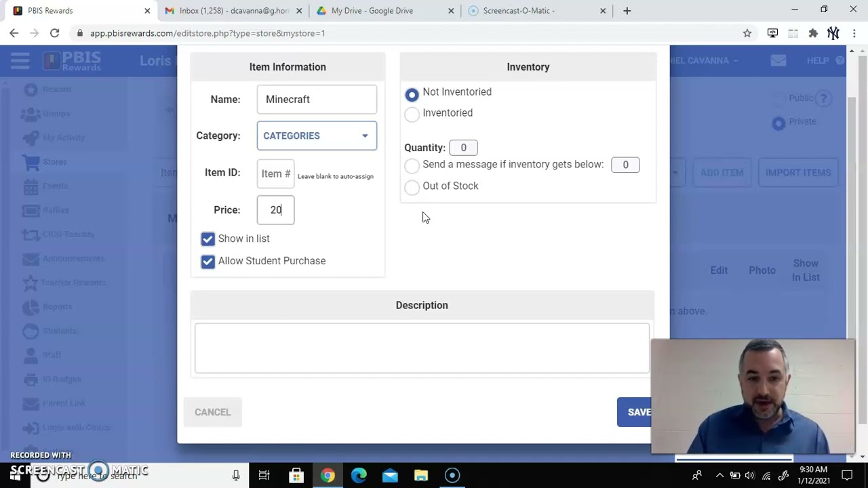The image size is (868, 488).
Task: Expand the CATEGORIES dropdown
Action: (317, 136)
